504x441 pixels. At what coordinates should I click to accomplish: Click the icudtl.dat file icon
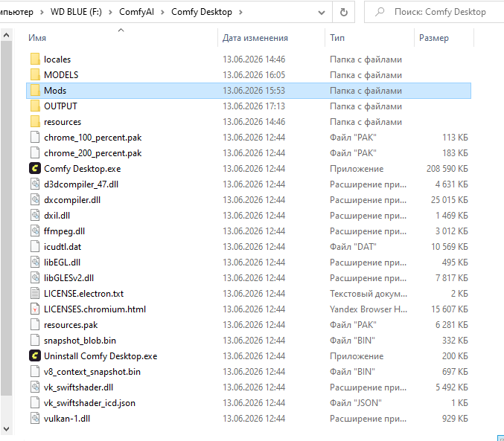tap(35, 246)
